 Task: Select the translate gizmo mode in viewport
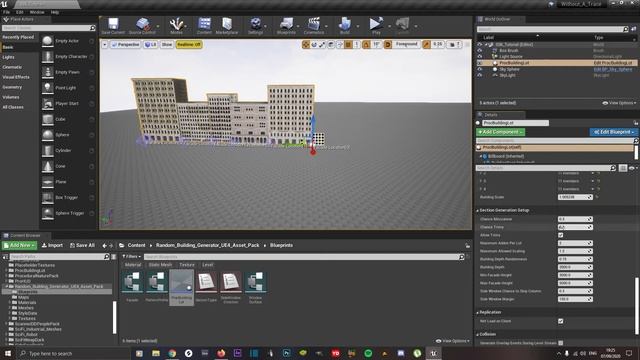(x=306, y=44)
